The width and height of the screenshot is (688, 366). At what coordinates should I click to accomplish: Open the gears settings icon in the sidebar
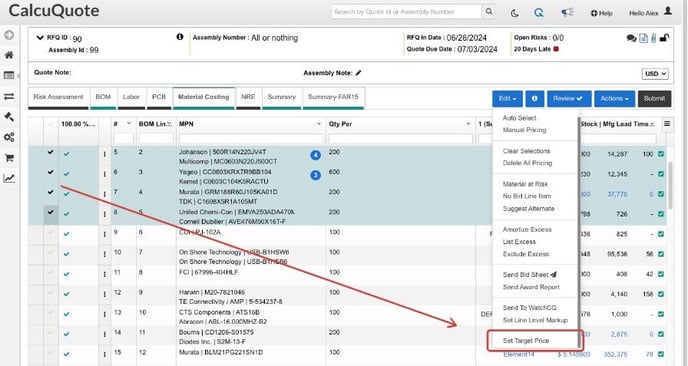9,137
